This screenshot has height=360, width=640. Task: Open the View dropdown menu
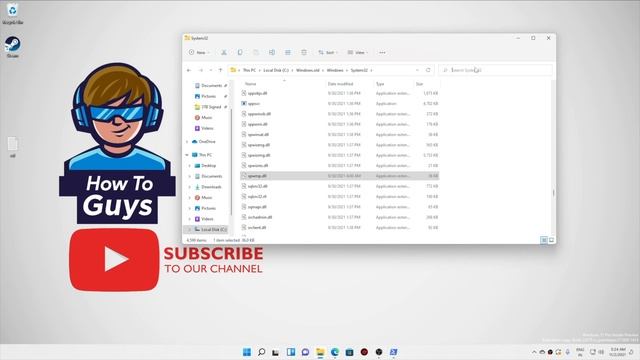coord(358,52)
